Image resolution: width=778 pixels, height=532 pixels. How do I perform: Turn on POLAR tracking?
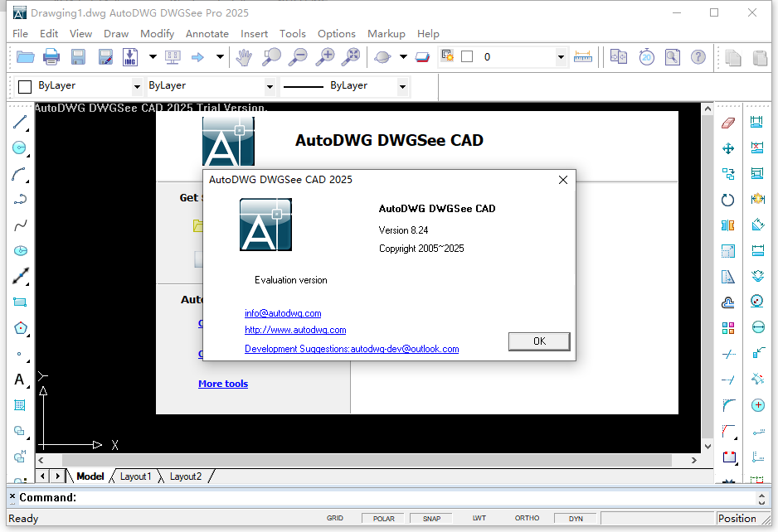(x=382, y=518)
